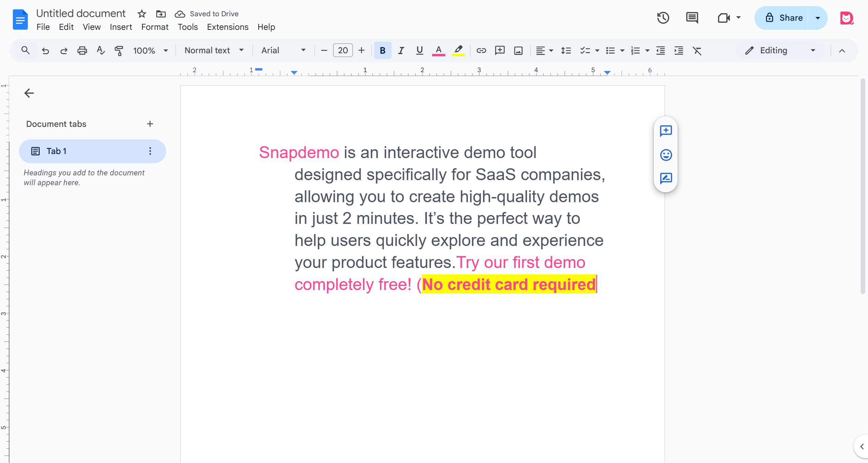Open the Extensions menu

(227, 27)
